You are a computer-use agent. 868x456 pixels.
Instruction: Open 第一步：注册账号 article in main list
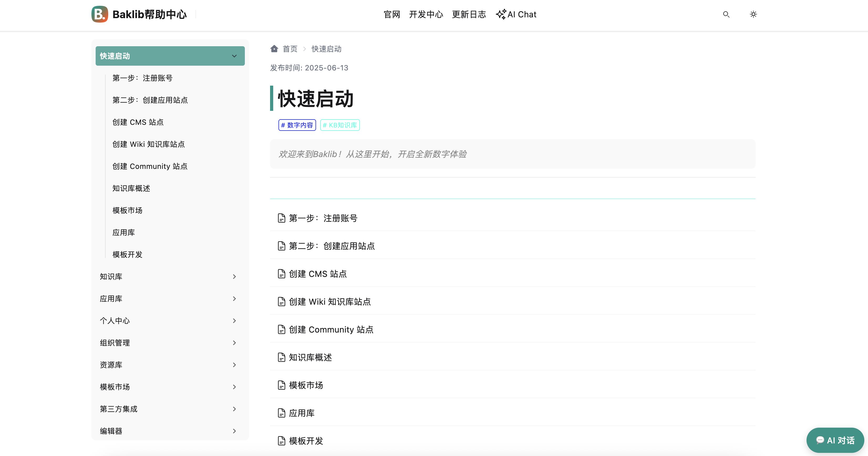(x=323, y=218)
